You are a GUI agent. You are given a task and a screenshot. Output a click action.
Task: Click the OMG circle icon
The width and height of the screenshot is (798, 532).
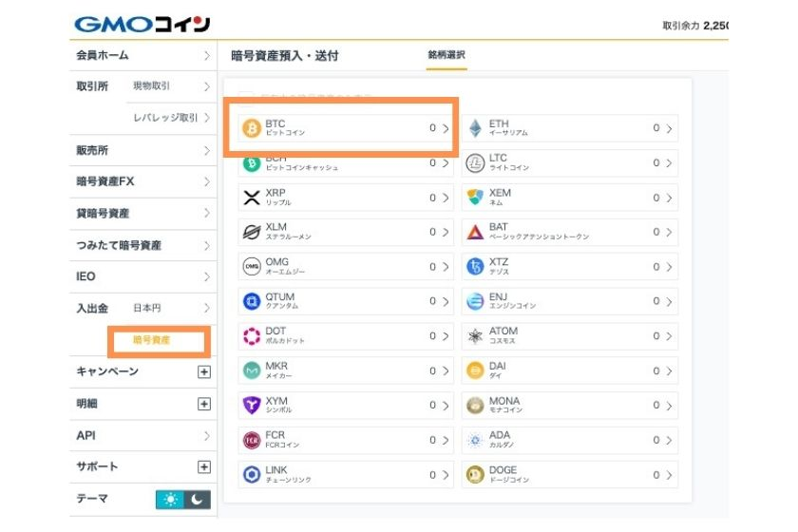click(x=252, y=266)
